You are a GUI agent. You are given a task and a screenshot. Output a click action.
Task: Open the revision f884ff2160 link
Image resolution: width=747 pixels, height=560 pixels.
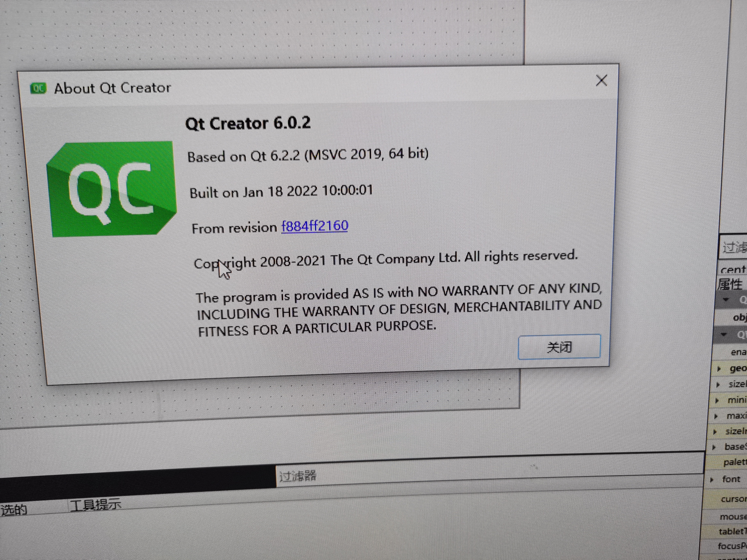315,226
